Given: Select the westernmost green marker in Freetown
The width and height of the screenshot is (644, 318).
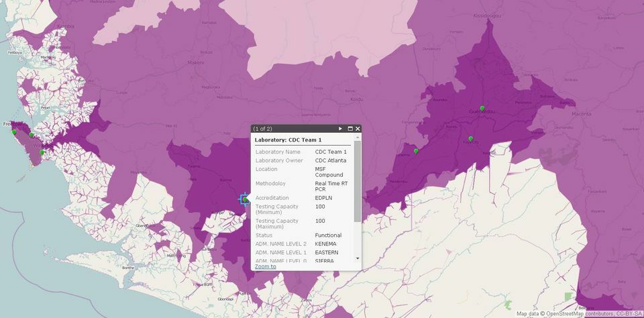Looking at the screenshot, I should click(14, 132).
